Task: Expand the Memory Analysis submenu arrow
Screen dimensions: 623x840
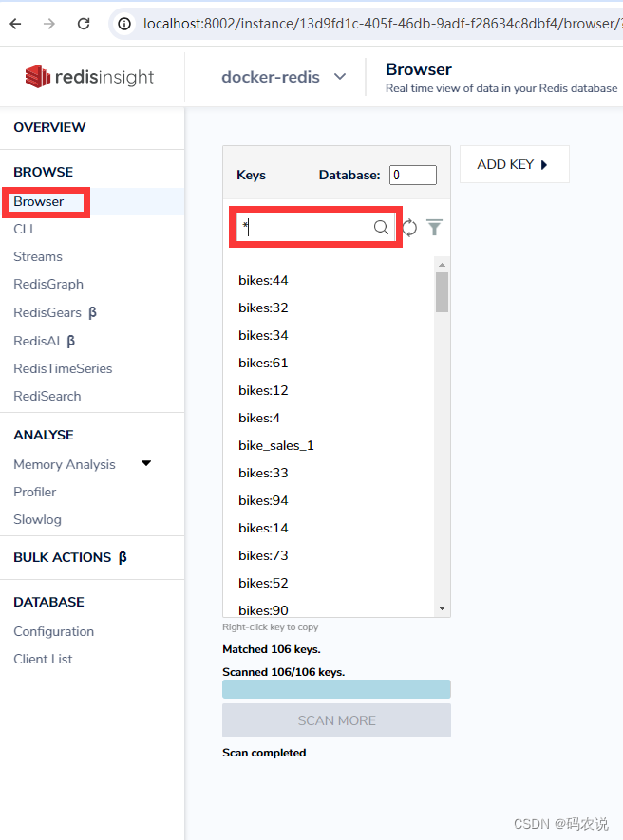Action: pyautogui.click(x=146, y=463)
